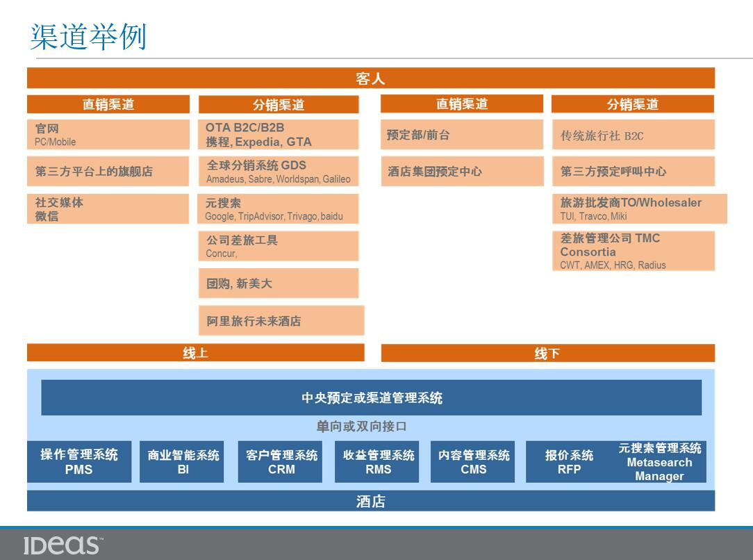Click the 线上 orange bar
Screen dimensions: 753x560
click(x=195, y=352)
